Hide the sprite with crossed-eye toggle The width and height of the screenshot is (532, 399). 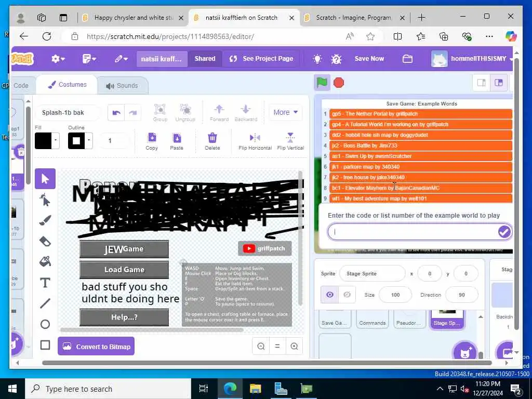click(347, 295)
